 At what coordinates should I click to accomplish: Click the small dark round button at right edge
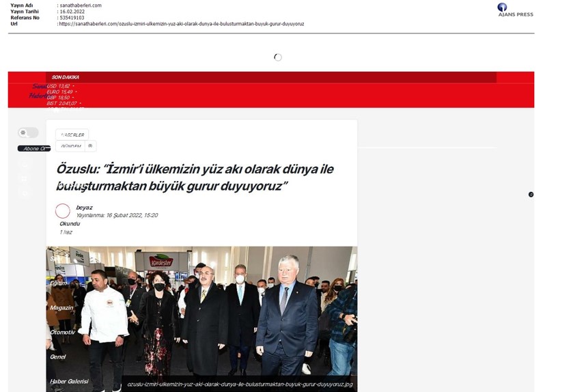tap(531, 195)
